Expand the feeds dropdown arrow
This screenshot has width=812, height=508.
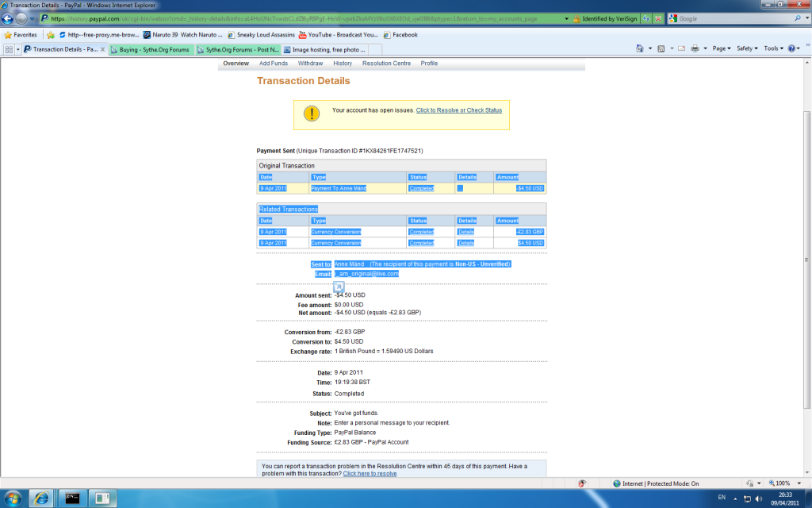click(x=672, y=48)
